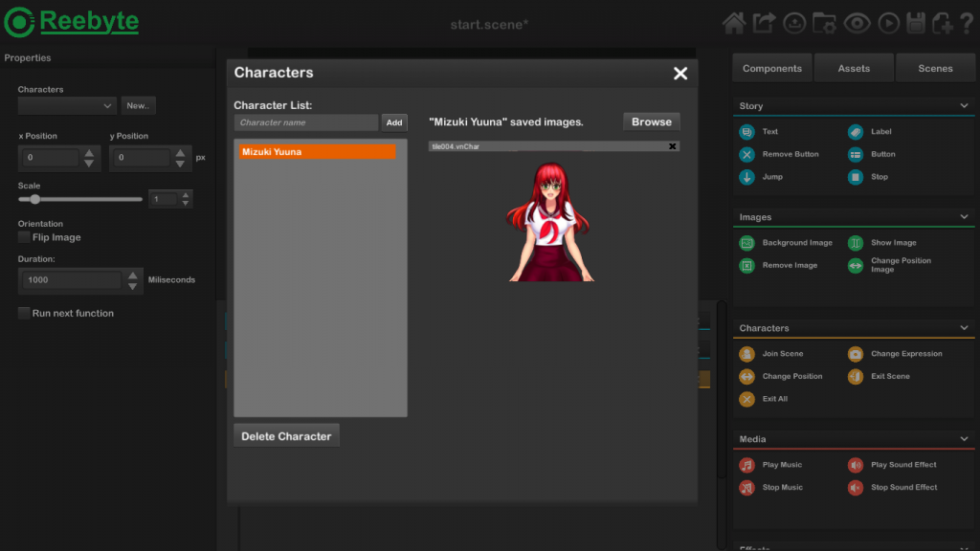Click the Jump story component icon

746,177
